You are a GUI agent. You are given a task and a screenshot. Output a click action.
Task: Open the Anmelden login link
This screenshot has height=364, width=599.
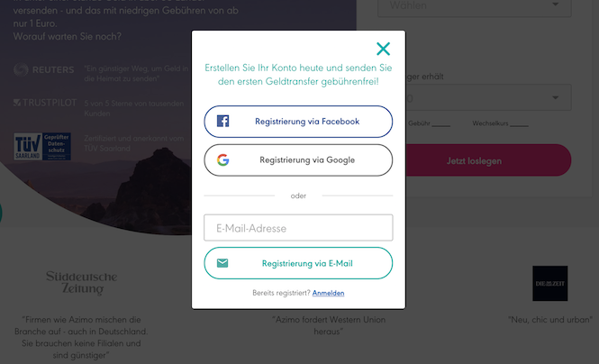328,293
